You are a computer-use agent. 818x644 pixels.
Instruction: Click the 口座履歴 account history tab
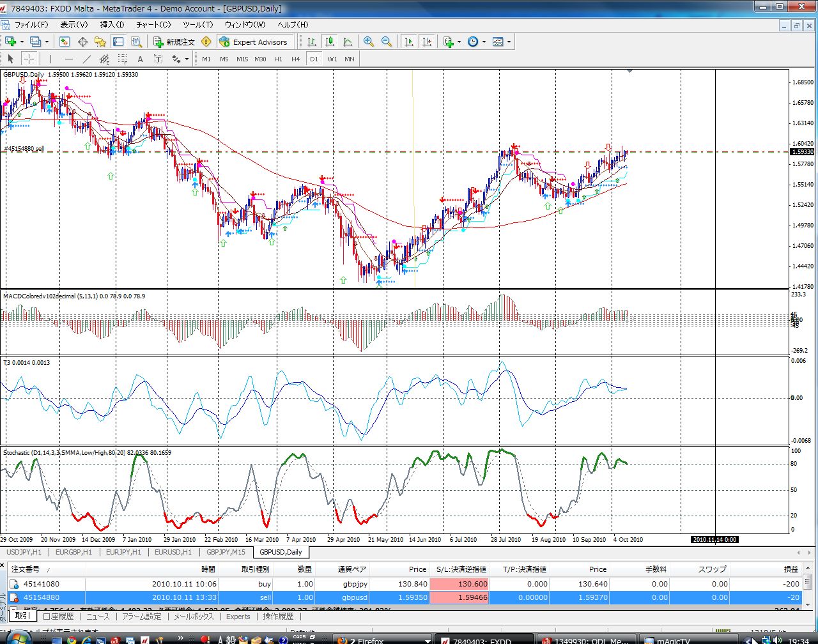(58, 617)
